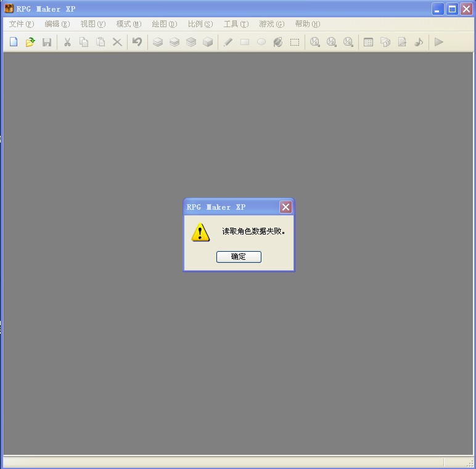The image size is (476, 469).
Task: Click the 确定 button in error dialog
Action: click(239, 257)
